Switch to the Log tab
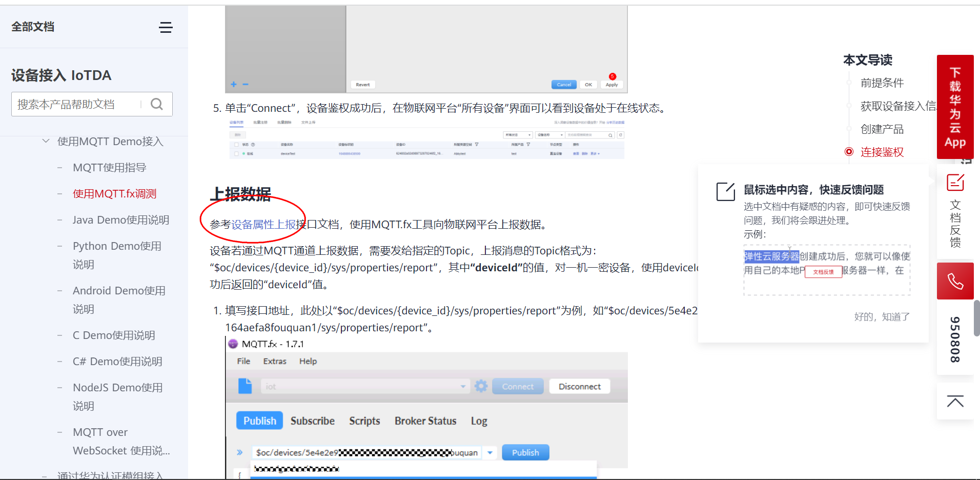The image size is (980, 480). click(479, 421)
